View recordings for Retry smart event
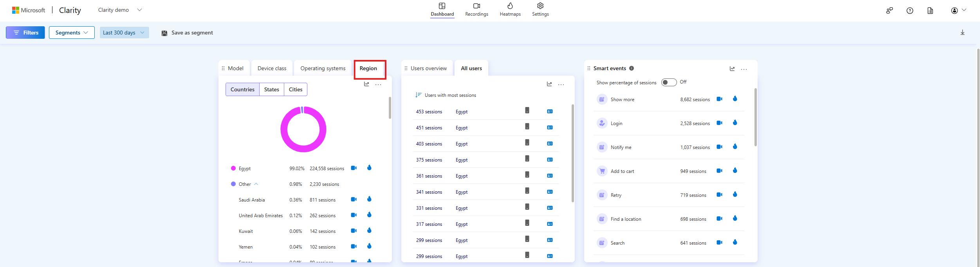 [719, 195]
